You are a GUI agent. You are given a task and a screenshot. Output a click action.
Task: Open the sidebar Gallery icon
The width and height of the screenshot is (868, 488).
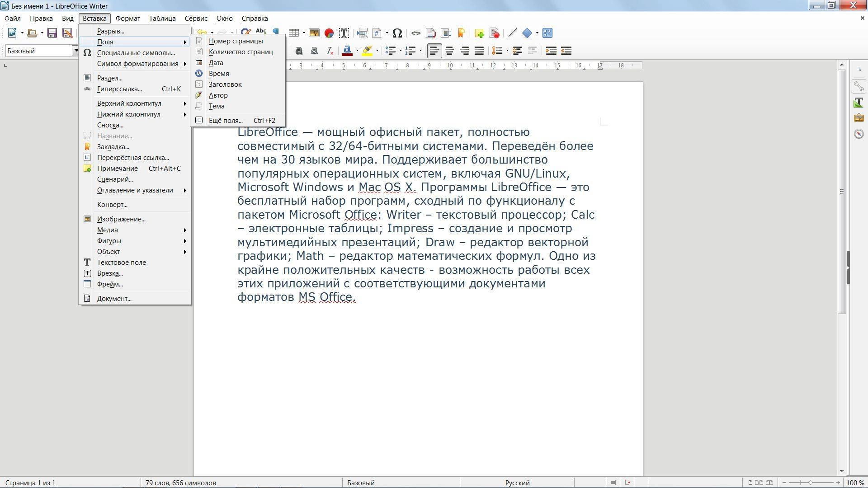[x=859, y=118]
